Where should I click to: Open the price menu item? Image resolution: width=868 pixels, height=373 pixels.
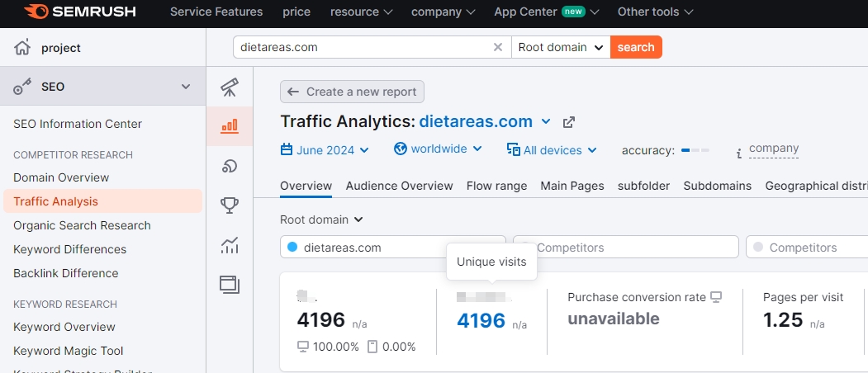click(296, 12)
